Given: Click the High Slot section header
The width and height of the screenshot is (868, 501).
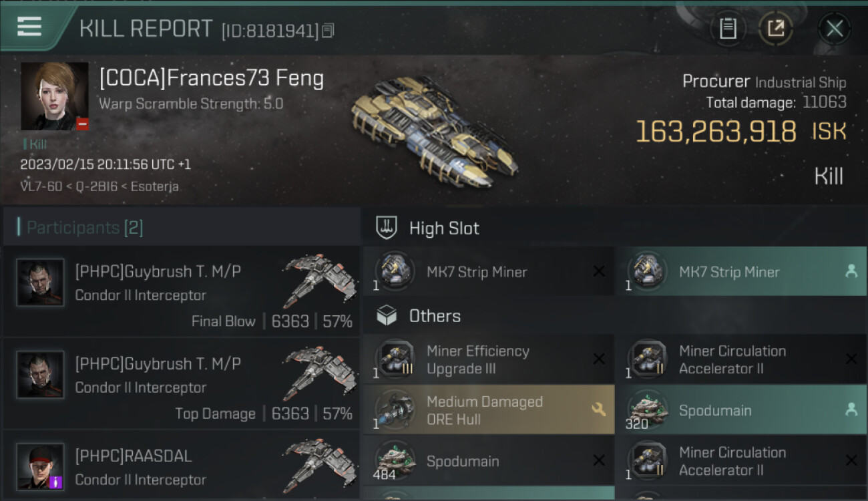Looking at the screenshot, I should click(444, 228).
